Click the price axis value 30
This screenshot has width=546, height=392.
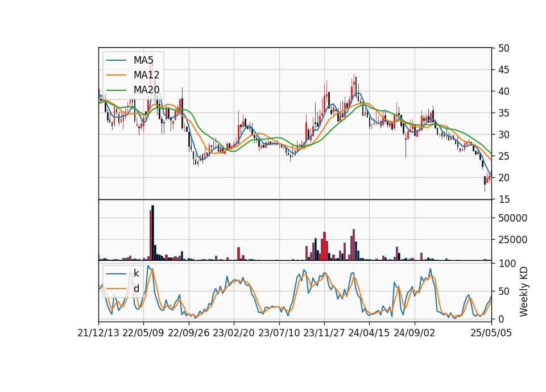pos(503,135)
